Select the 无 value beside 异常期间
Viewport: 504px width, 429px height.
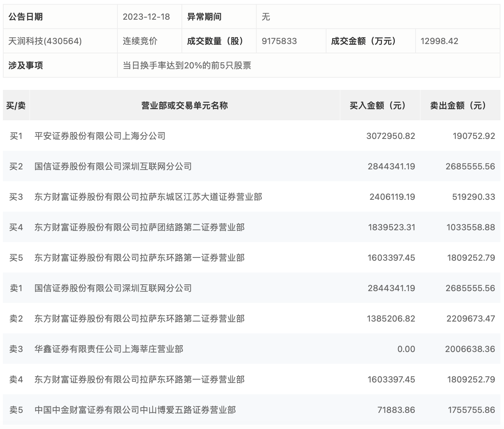pos(266,17)
